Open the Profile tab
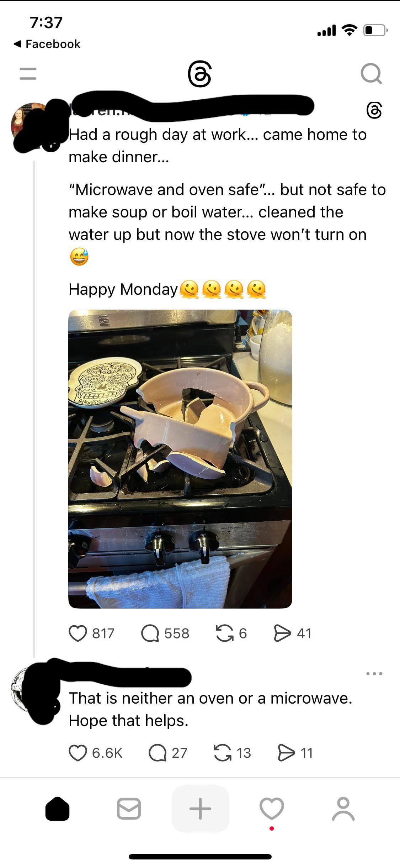Viewport: 400px width, 868px height. point(343,809)
